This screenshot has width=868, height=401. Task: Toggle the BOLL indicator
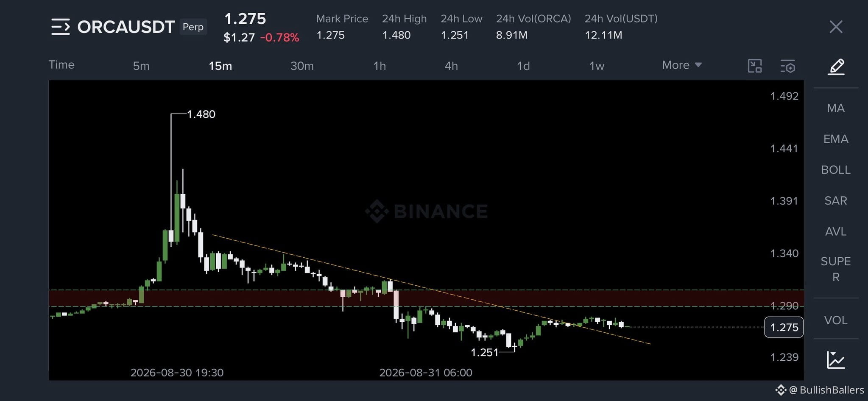[836, 170]
